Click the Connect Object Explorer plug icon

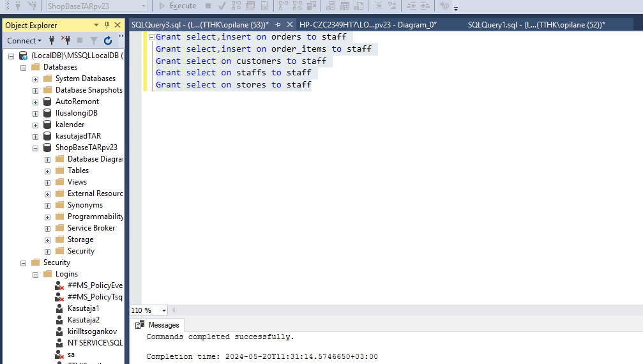click(51, 41)
